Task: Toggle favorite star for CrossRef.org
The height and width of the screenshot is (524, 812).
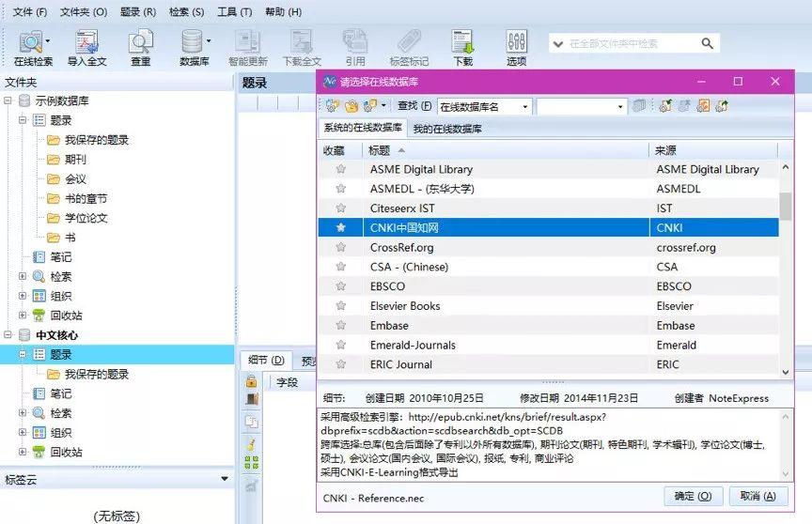Action: 341,247
